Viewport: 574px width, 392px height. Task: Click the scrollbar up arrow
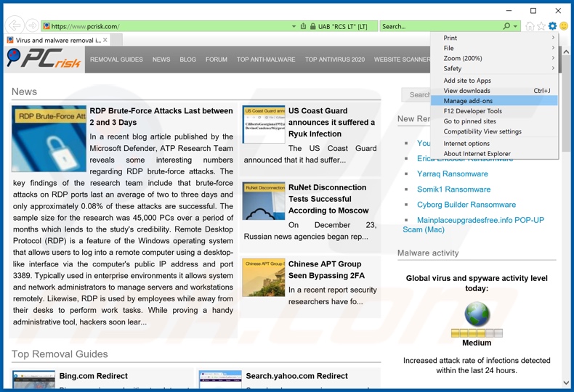coord(566,52)
